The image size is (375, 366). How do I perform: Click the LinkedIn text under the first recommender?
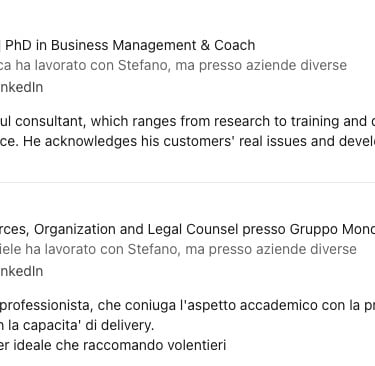tap(21, 87)
